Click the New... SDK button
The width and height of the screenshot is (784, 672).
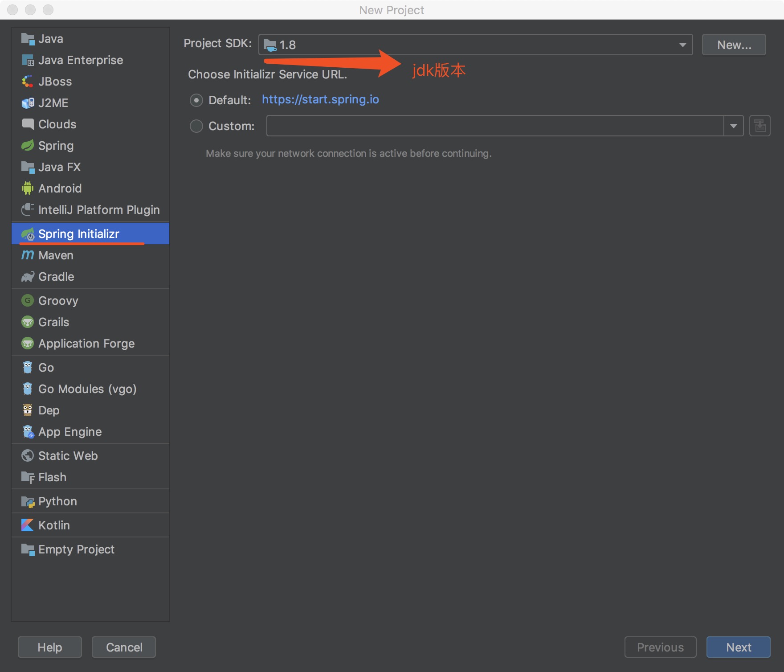pyautogui.click(x=734, y=45)
